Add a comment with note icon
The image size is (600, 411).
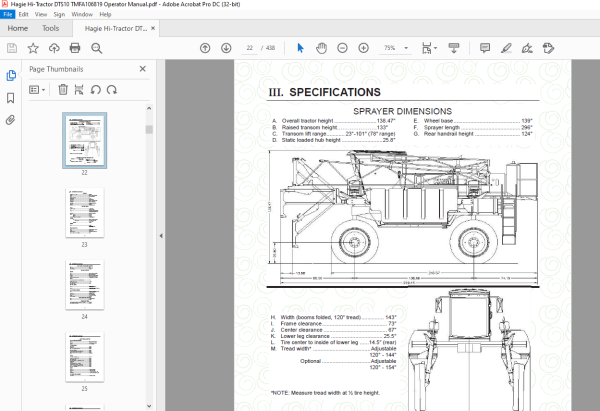click(x=485, y=48)
